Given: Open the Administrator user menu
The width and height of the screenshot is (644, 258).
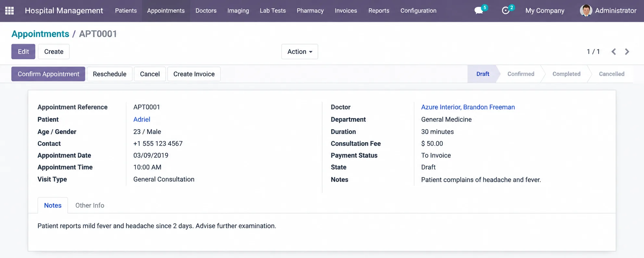Looking at the screenshot, I should pyautogui.click(x=608, y=11).
